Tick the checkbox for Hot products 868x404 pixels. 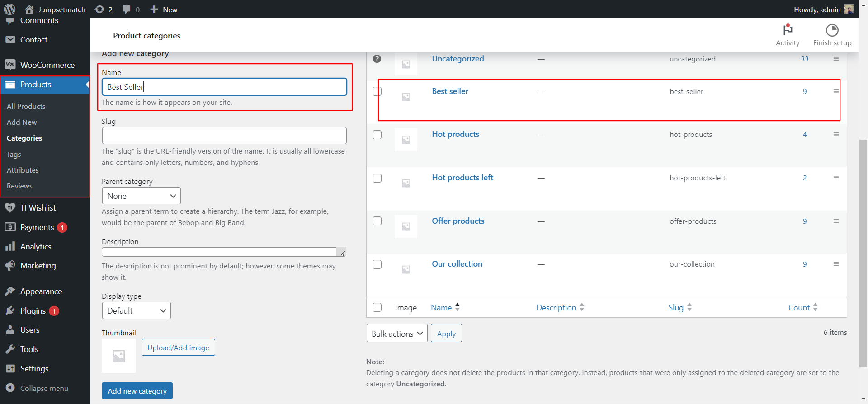click(377, 135)
